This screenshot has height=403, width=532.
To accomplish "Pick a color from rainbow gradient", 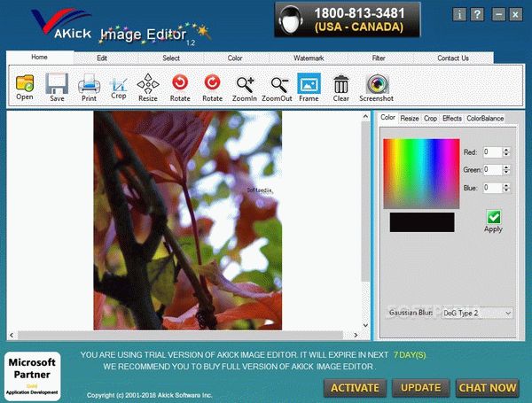I will point(421,174).
